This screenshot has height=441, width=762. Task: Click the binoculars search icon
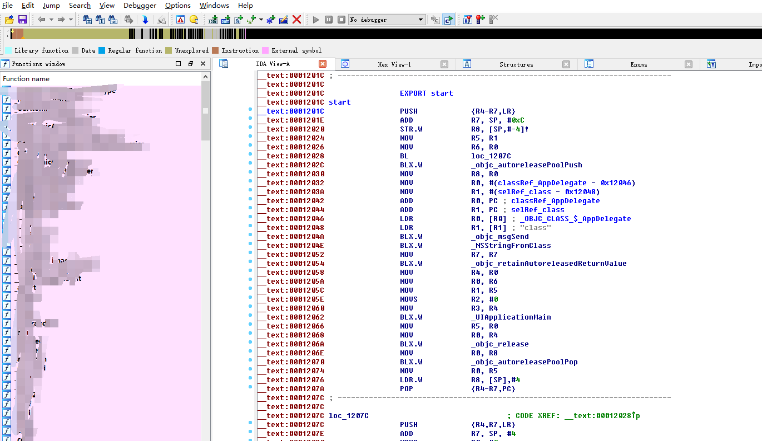coord(128,19)
